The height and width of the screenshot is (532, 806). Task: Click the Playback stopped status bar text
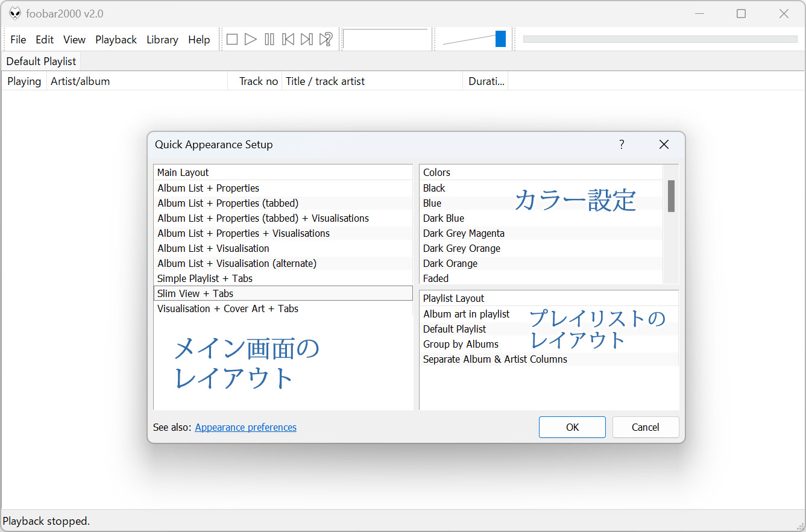point(46,521)
